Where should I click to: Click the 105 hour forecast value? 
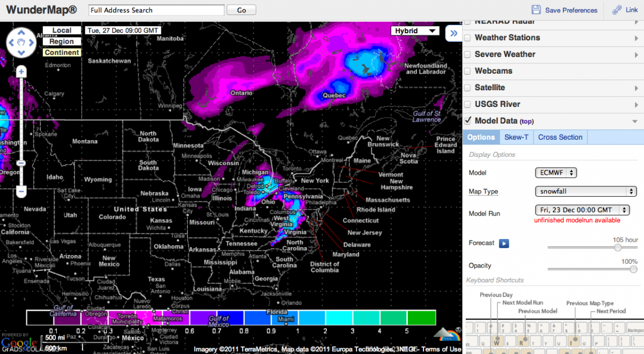coord(625,240)
